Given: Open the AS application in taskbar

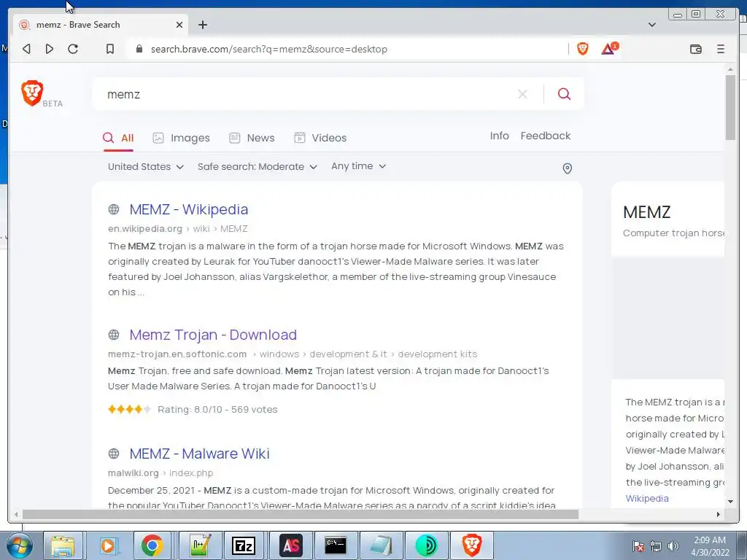Looking at the screenshot, I should pos(291,545).
